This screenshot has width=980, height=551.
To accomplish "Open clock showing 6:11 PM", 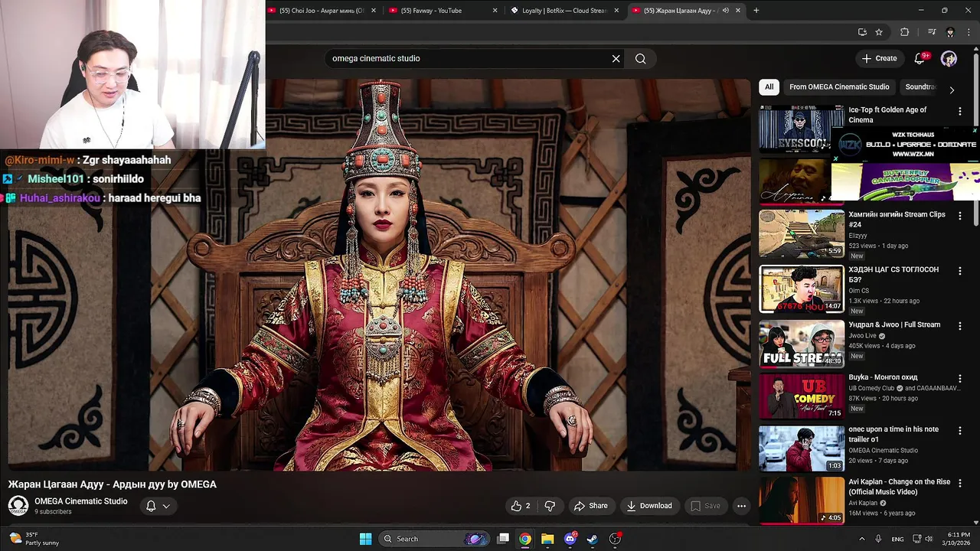I will (x=958, y=539).
